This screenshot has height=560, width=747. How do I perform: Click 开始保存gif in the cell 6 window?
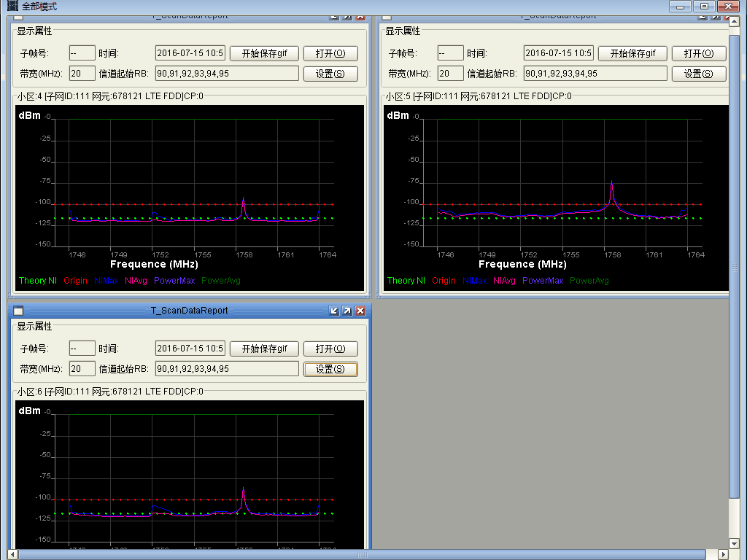(264, 349)
